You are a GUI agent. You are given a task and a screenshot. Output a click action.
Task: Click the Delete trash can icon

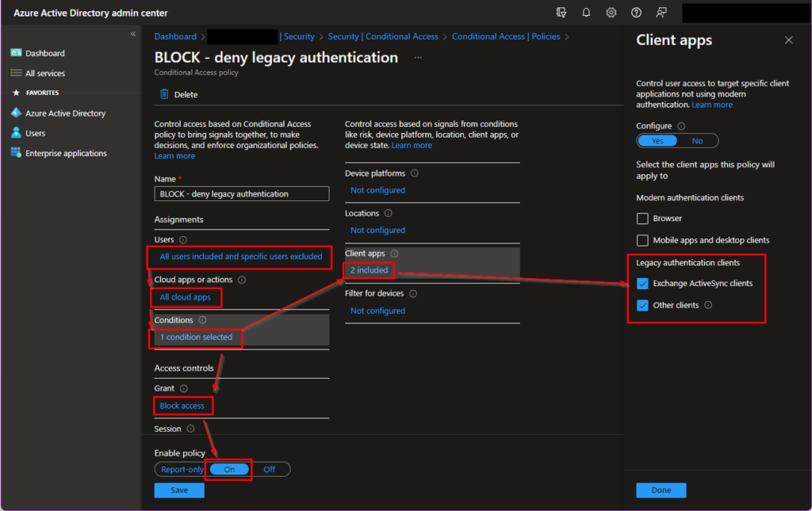tap(164, 94)
